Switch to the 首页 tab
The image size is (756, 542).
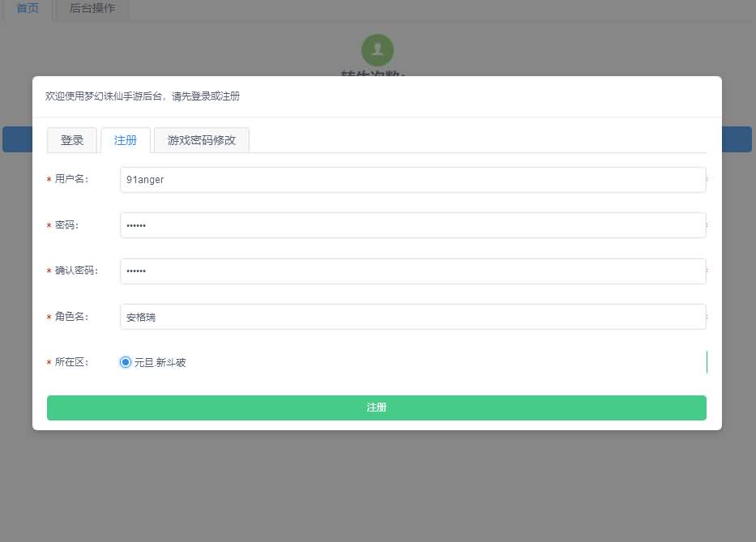point(28,9)
